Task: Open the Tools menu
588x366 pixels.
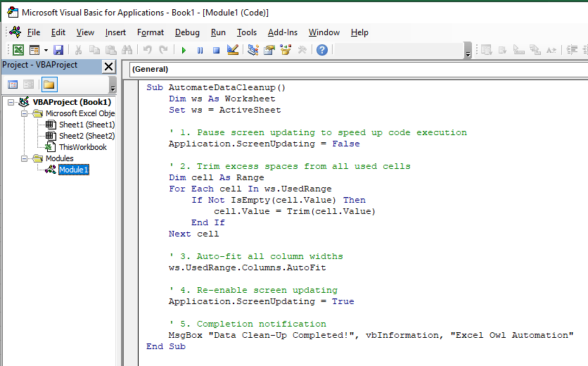Action: pyautogui.click(x=247, y=32)
